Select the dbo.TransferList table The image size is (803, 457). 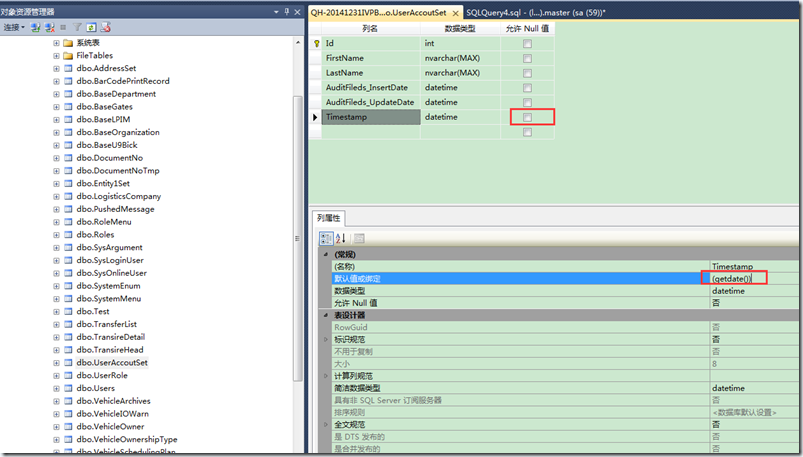point(107,324)
